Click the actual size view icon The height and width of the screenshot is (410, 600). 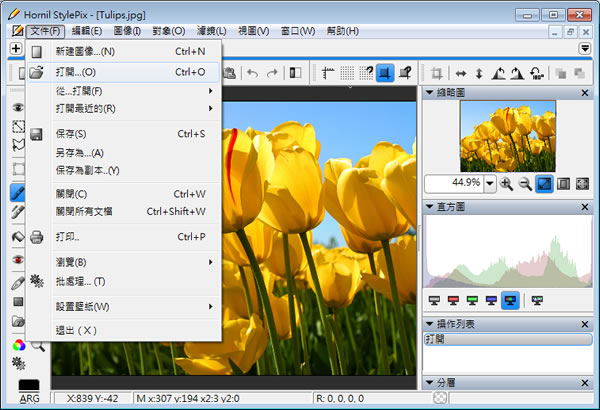pyautogui.click(x=563, y=184)
